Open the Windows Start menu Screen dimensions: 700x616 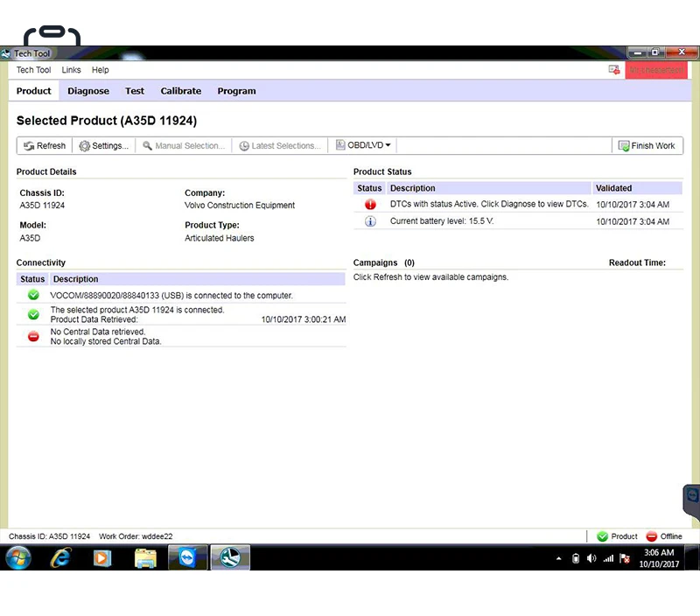click(x=17, y=557)
